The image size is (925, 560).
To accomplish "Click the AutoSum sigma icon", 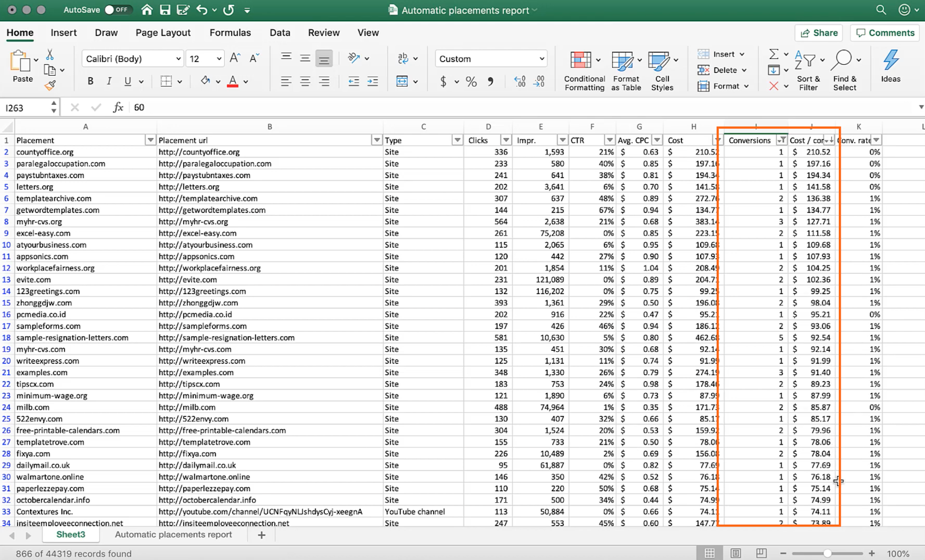I will [774, 54].
